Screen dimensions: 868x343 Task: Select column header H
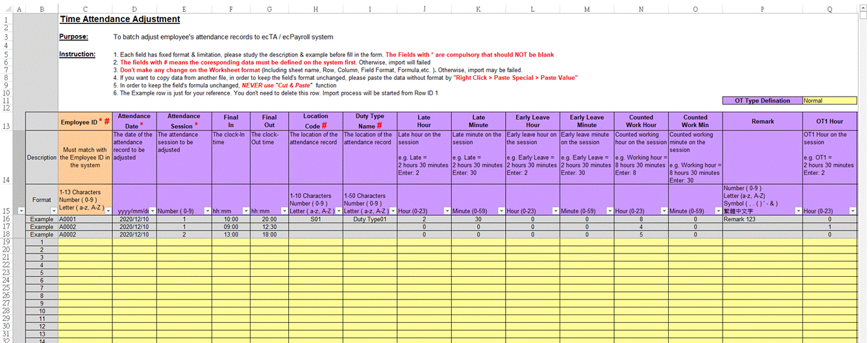pos(315,8)
